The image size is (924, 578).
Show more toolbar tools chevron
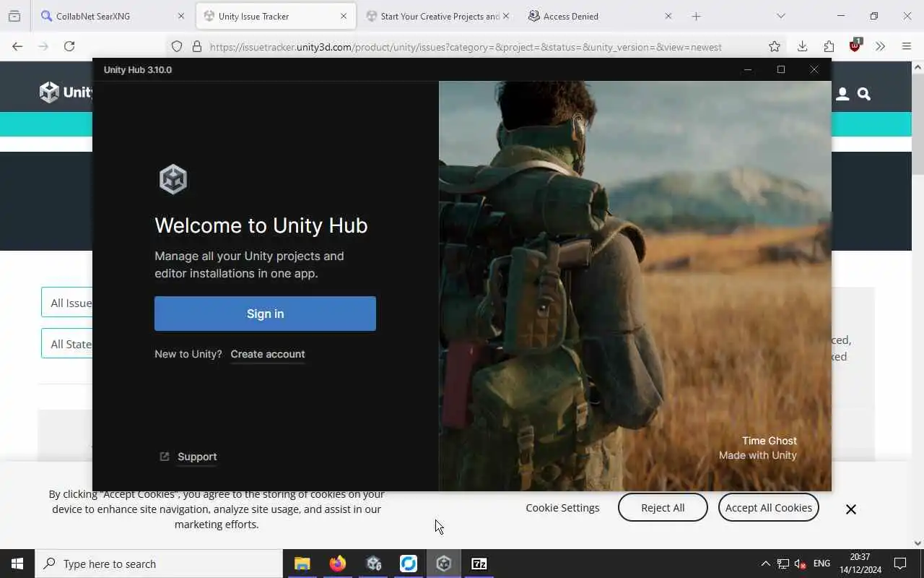(880, 46)
